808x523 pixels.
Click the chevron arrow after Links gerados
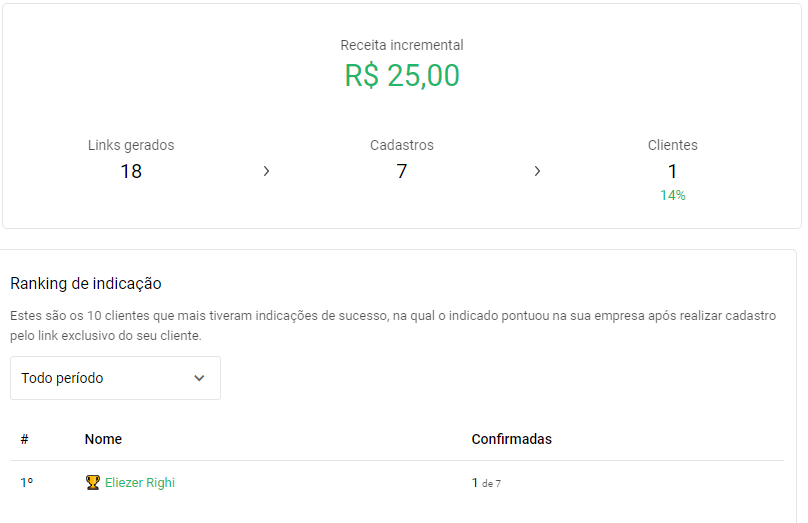click(x=266, y=171)
